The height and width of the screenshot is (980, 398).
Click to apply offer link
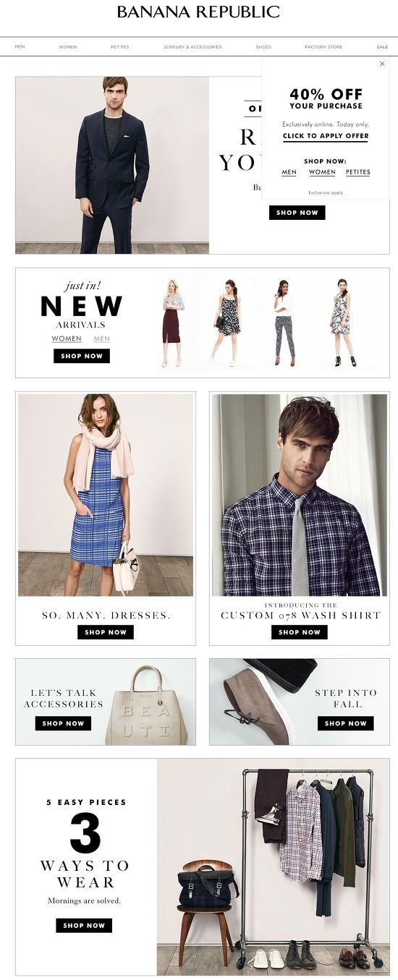326,136
